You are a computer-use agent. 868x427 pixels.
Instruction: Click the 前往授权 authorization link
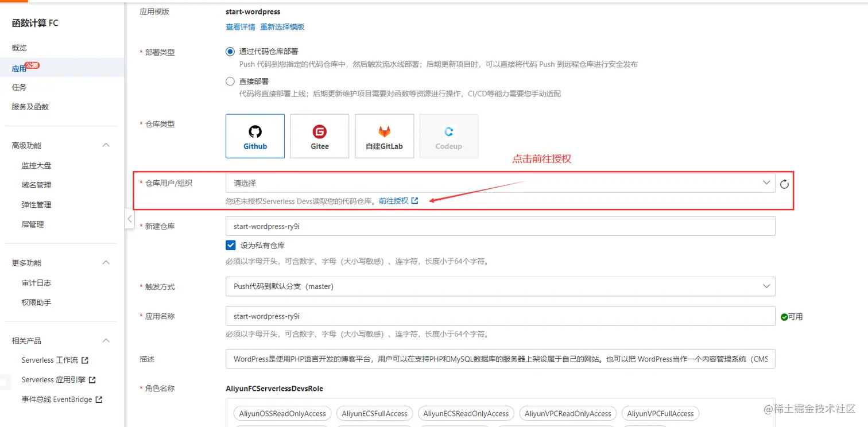pyautogui.click(x=394, y=200)
